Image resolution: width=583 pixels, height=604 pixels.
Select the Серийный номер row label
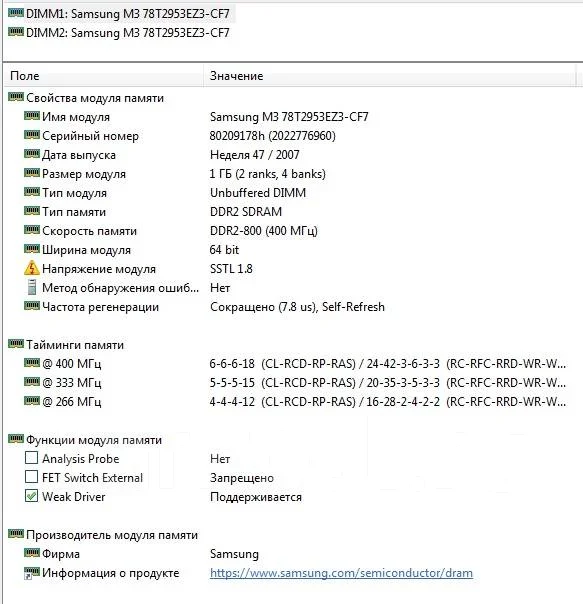coord(90,136)
